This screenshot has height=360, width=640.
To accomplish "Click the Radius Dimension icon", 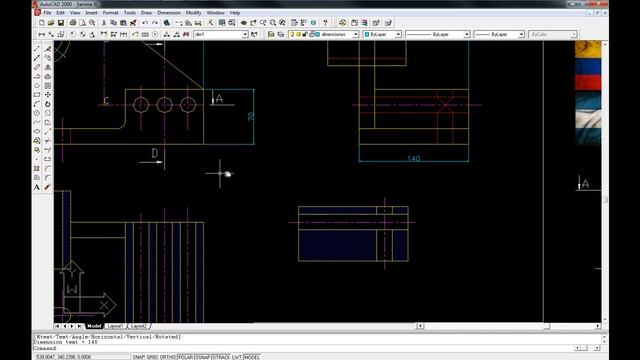I will [73, 35].
